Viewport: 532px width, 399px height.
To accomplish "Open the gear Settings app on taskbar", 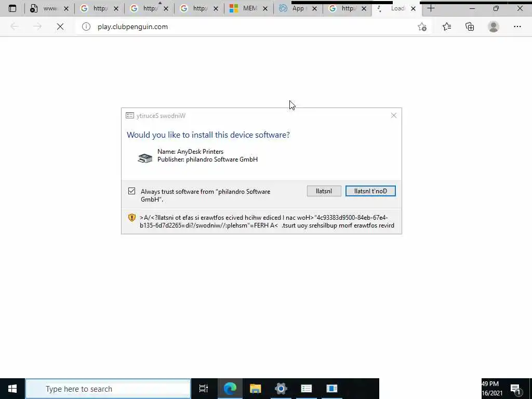I will point(281,389).
